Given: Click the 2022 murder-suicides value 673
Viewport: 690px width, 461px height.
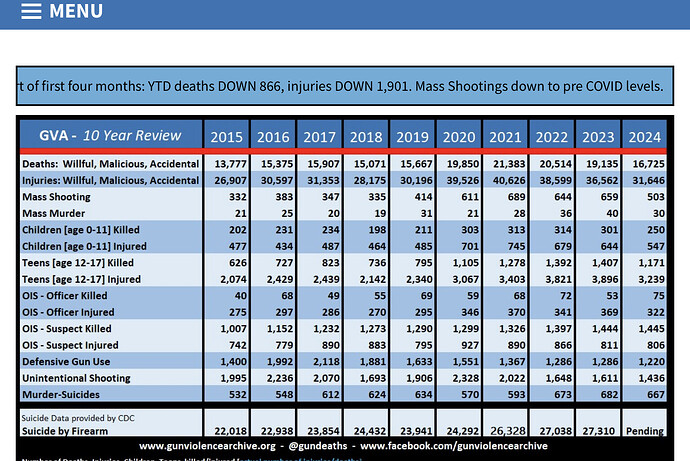Looking at the screenshot, I should tap(563, 395).
